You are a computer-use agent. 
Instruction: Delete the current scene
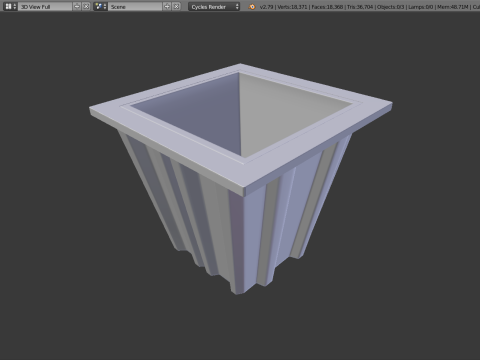point(176,6)
